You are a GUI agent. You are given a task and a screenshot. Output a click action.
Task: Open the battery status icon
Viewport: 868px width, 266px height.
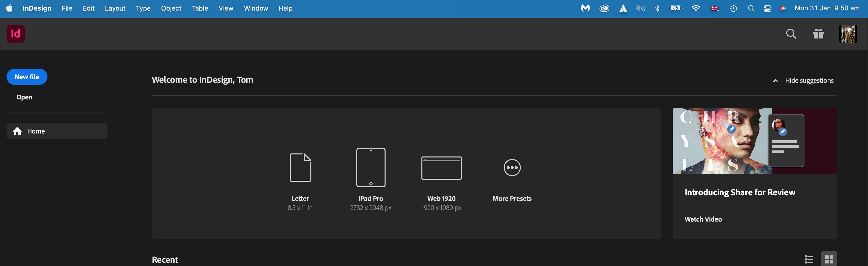click(676, 8)
